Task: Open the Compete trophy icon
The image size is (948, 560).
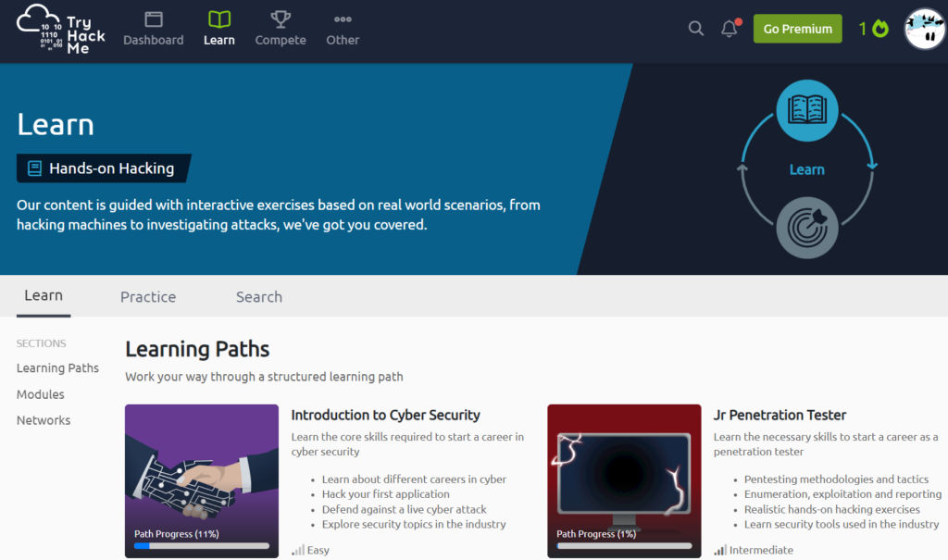Action: point(281,19)
